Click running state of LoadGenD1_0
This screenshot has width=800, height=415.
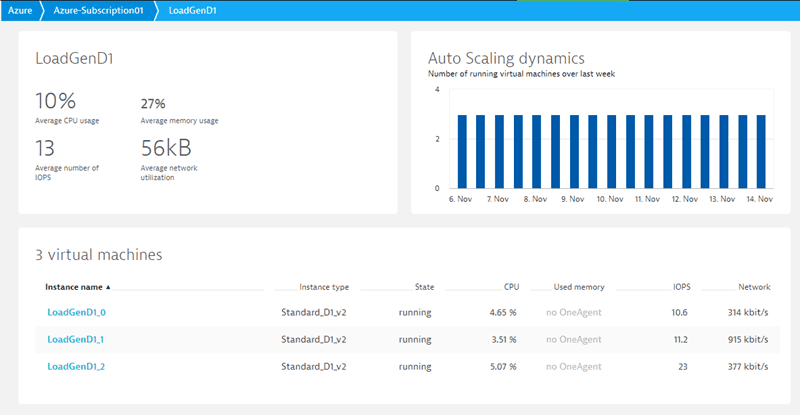[415, 312]
